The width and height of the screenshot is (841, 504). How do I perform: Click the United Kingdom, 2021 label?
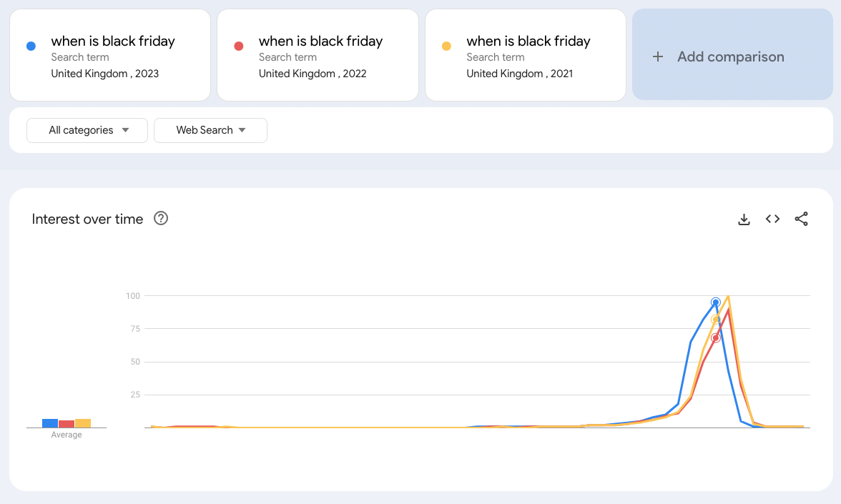521,74
